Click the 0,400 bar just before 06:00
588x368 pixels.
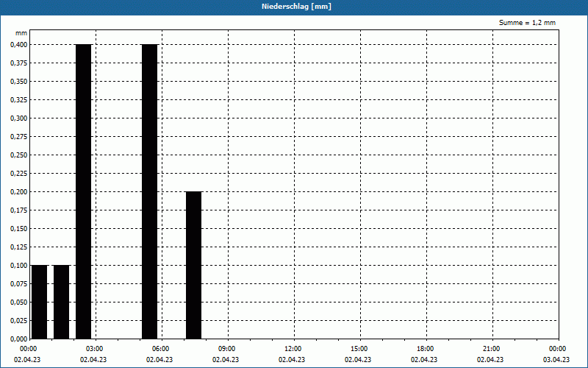tap(150, 191)
